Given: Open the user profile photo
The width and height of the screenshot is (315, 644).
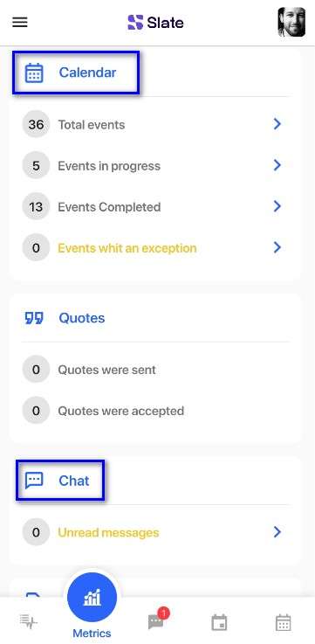Looking at the screenshot, I should [291, 22].
